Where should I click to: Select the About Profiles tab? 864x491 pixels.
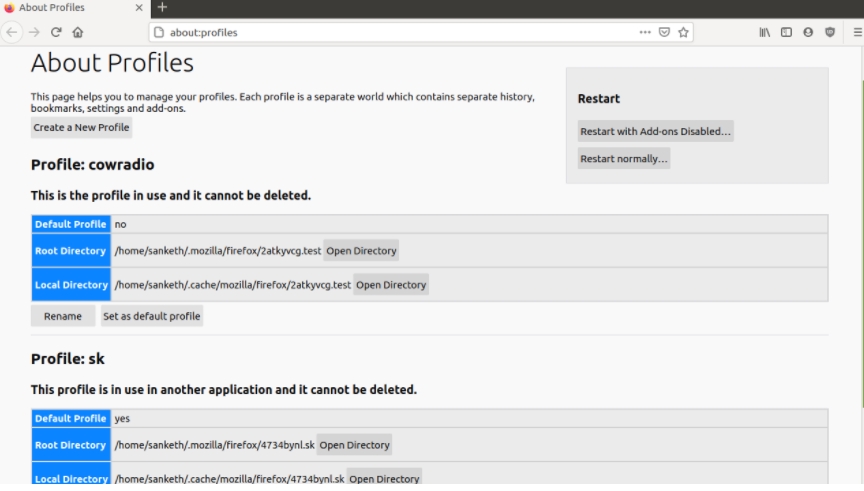60,8
